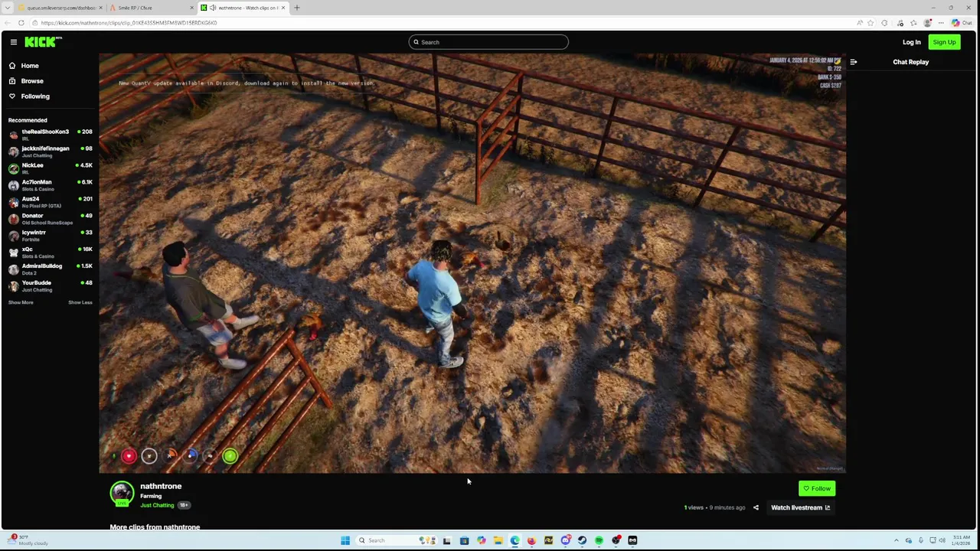Collapse recommended list with Show Less
Image resolution: width=980 pixels, height=551 pixels.
[80, 302]
